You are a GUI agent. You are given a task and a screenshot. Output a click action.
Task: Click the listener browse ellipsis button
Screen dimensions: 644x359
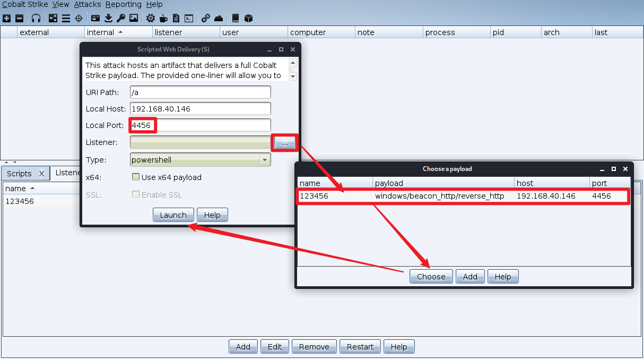[x=285, y=143]
